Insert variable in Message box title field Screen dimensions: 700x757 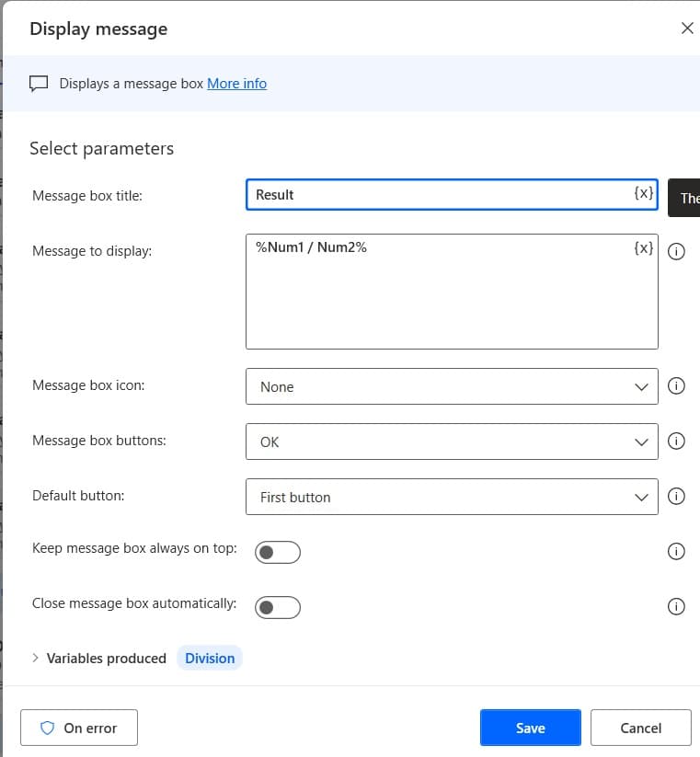(x=644, y=193)
